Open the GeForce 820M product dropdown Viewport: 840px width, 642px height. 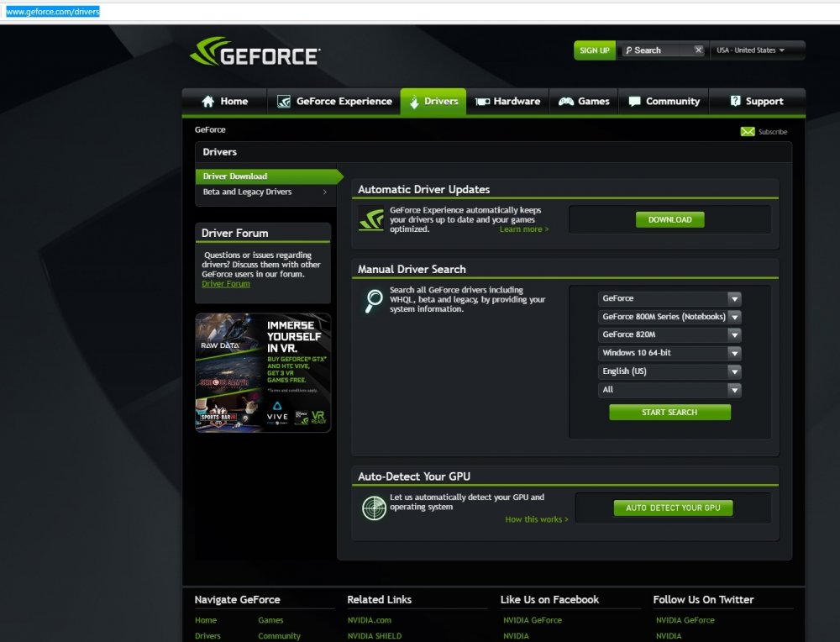[x=669, y=335]
